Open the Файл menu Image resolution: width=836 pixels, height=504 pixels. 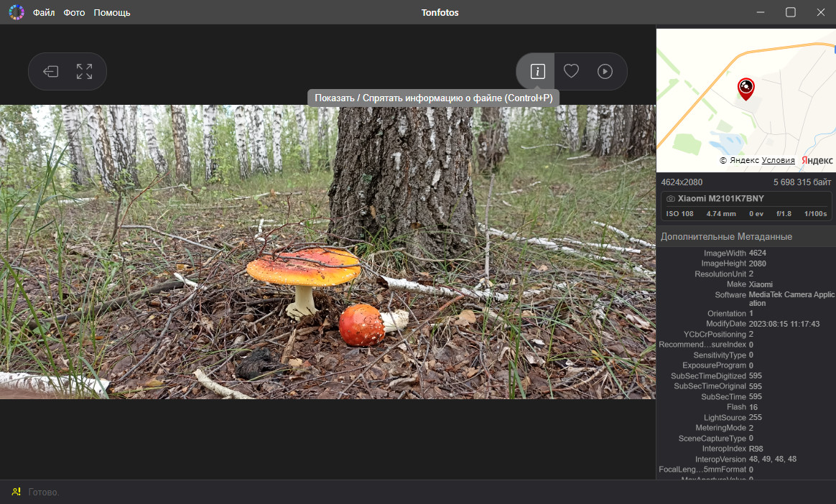click(44, 12)
